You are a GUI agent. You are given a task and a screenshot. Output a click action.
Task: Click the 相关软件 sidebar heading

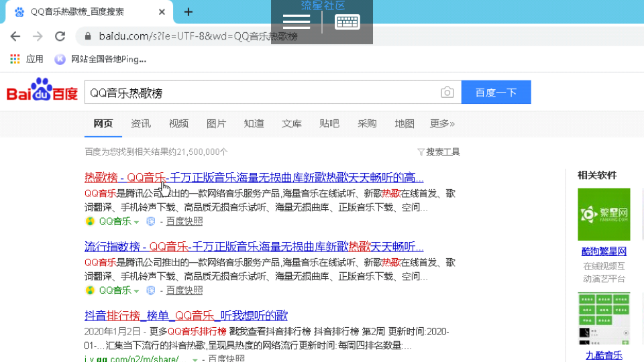597,175
